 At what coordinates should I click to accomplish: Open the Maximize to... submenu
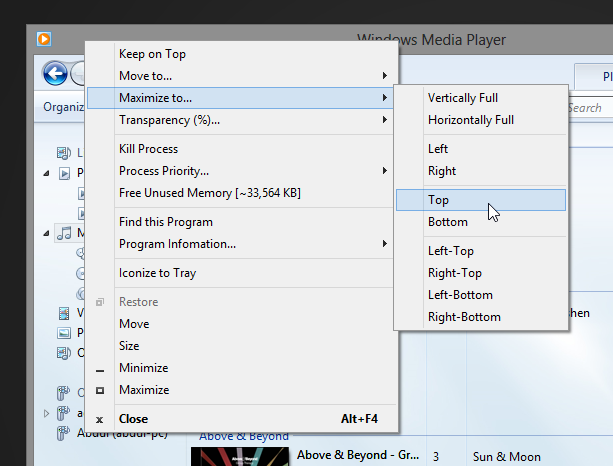point(240,98)
